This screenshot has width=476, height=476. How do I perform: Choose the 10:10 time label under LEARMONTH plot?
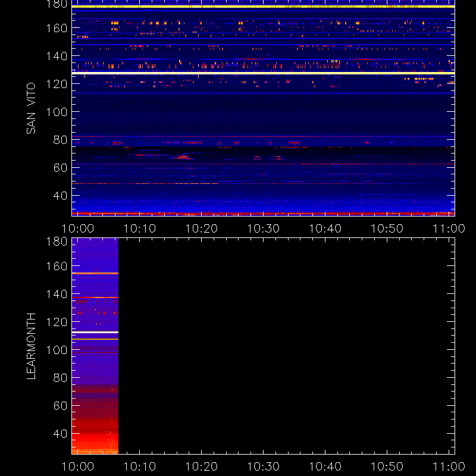pos(140,466)
